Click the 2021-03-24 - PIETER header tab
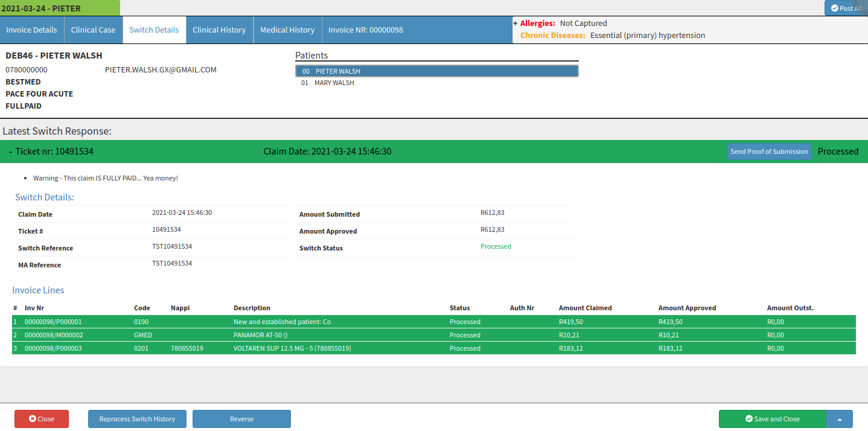This screenshot has height=431, width=868. pos(59,8)
